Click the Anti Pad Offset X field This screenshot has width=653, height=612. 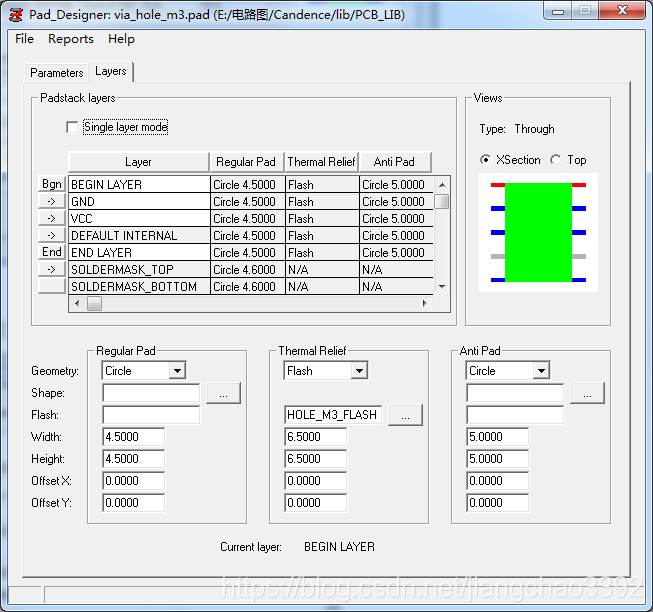point(498,481)
